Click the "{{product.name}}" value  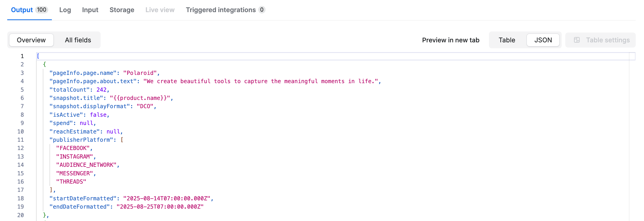pyautogui.click(x=140, y=98)
